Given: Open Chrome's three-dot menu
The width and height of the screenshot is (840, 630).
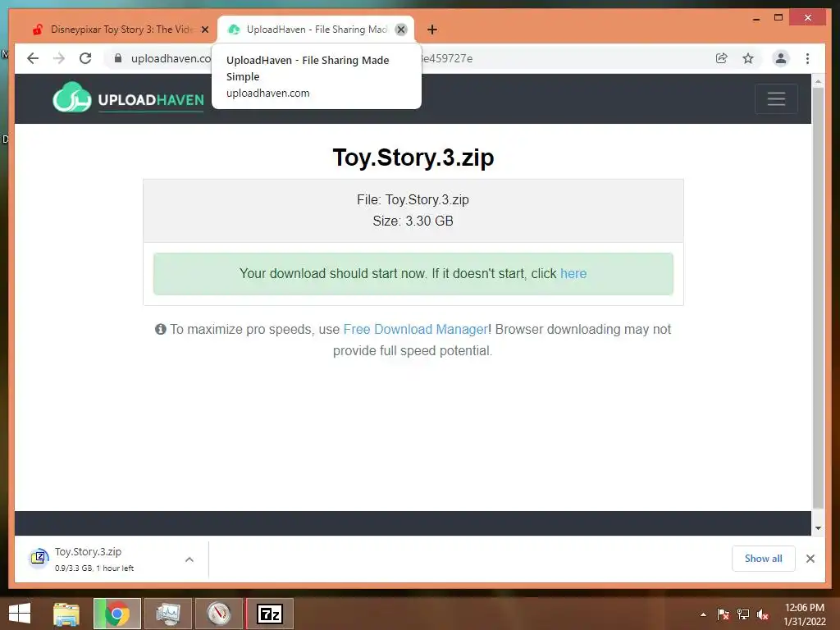Looking at the screenshot, I should (x=807, y=58).
